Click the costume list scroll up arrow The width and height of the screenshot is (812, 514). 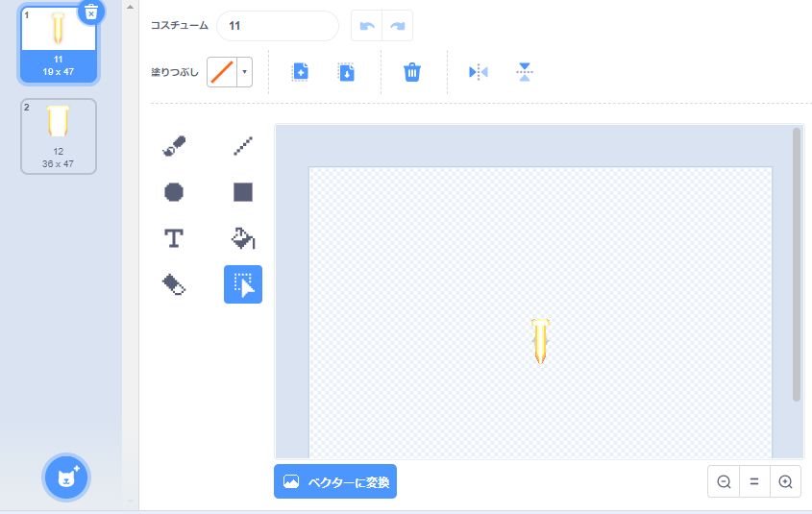click(x=130, y=8)
